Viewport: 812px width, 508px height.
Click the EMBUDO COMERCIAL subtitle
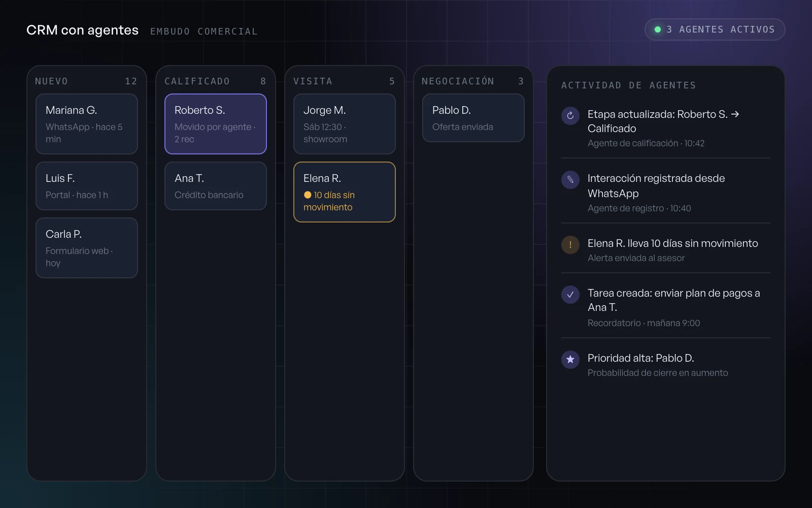tap(204, 31)
